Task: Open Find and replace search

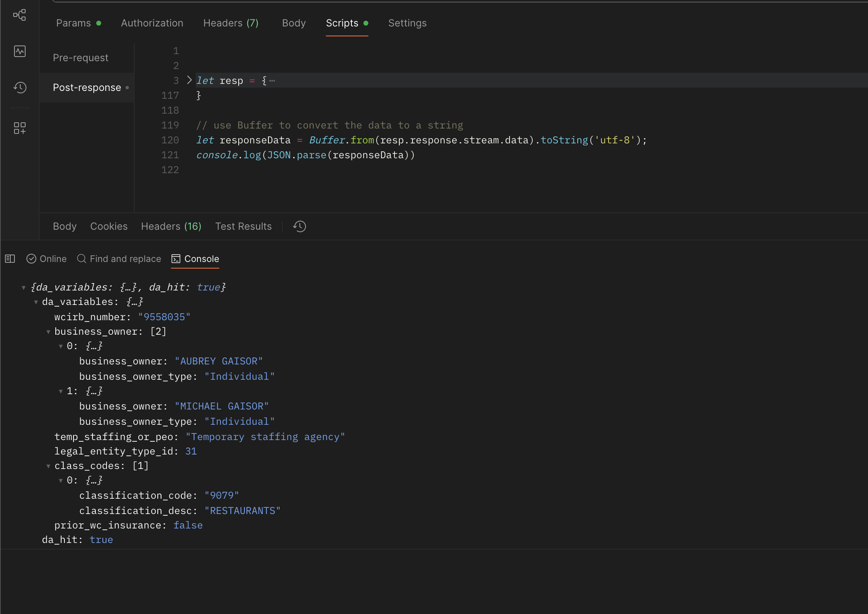Action: pyautogui.click(x=119, y=259)
